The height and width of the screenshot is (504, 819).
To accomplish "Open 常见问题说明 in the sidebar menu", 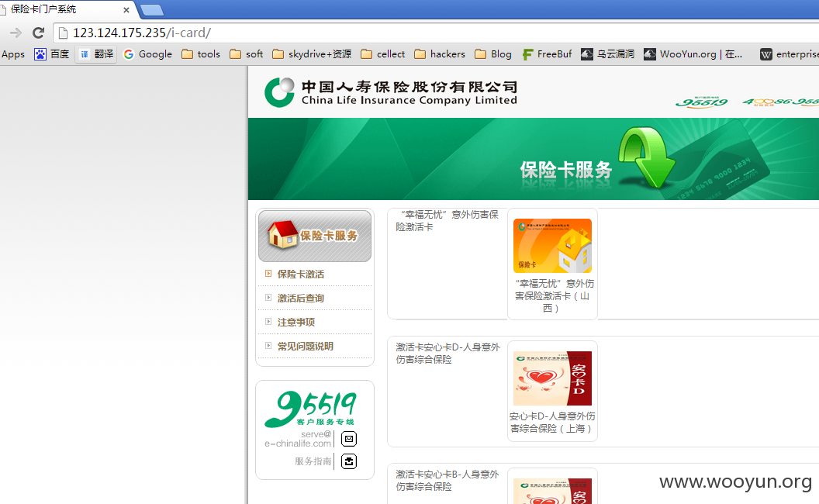I will (x=305, y=347).
